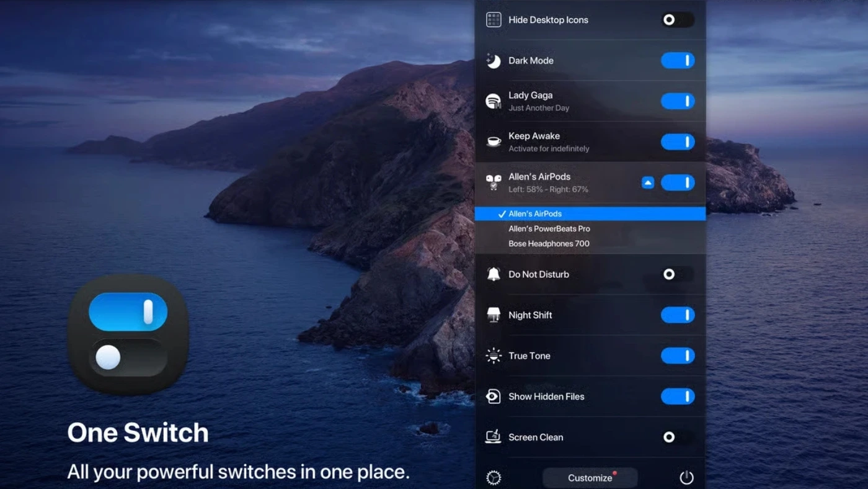Click the power icon to quit

pyautogui.click(x=686, y=478)
